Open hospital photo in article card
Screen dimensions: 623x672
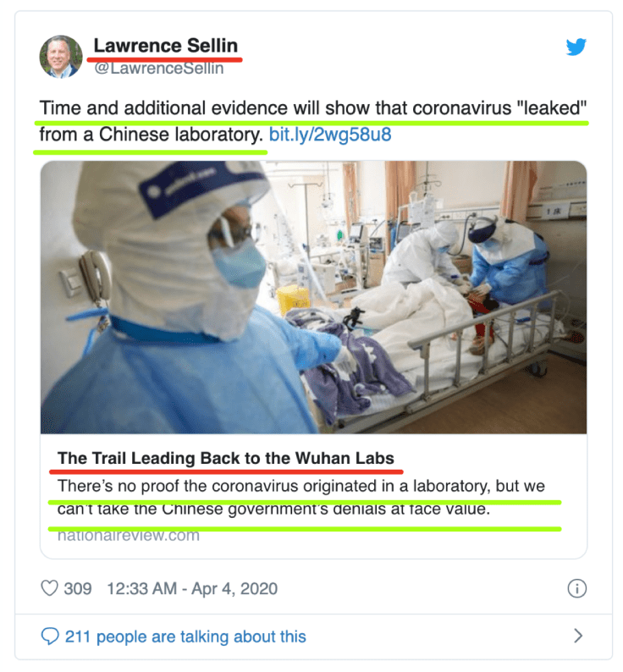pyautogui.click(x=313, y=297)
